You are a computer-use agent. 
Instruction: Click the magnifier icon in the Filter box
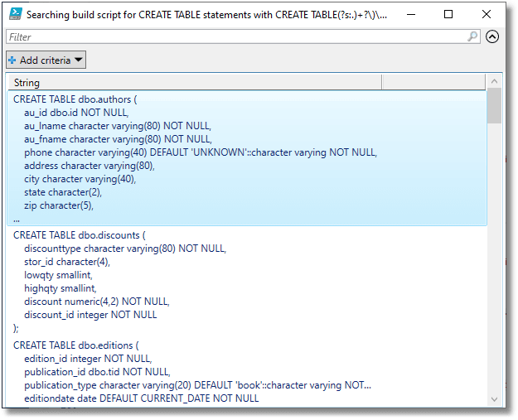coord(472,36)
